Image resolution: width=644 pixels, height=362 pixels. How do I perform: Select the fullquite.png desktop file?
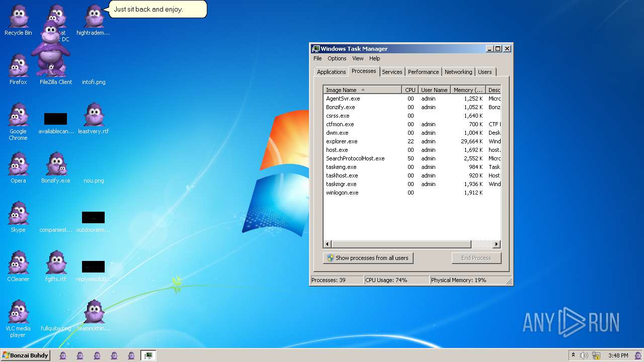(x=56, y=328)
